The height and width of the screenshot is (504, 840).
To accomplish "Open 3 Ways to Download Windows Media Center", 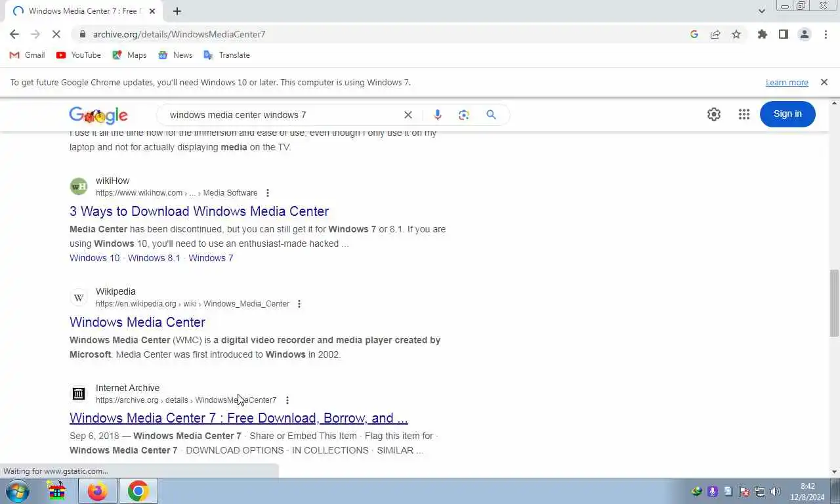I will 199,211.
